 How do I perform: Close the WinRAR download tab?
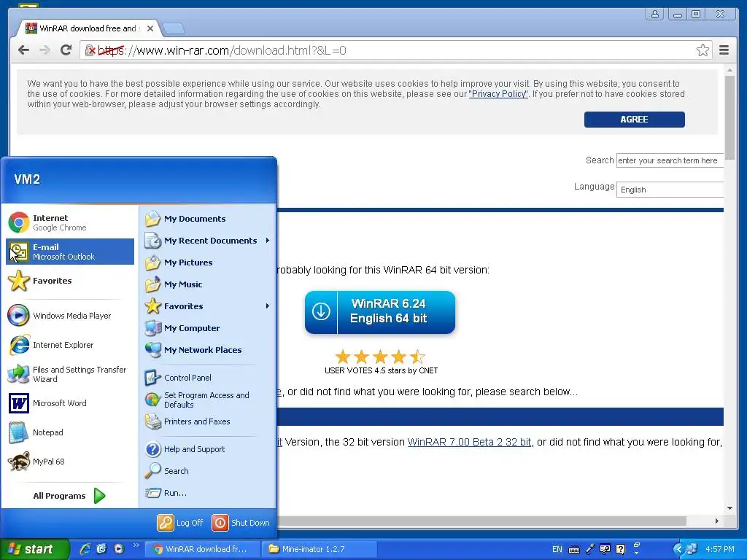pos(150,28)
